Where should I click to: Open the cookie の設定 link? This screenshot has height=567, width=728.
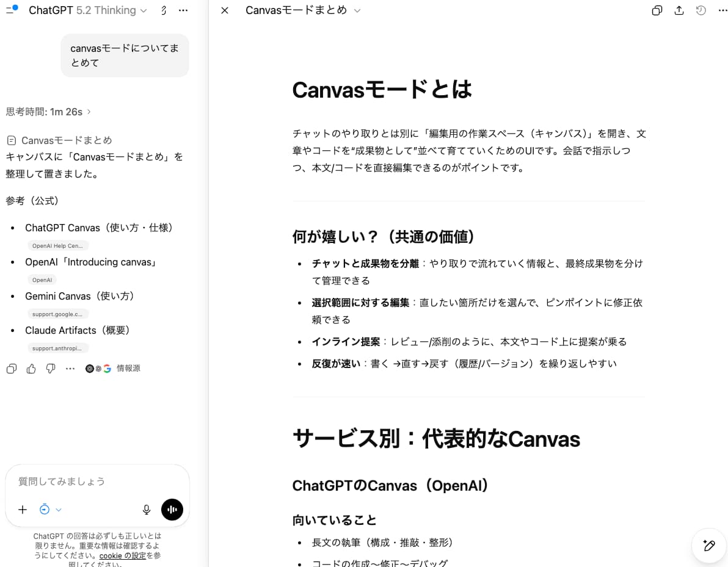pyautogui.click(x=123, y=555)
